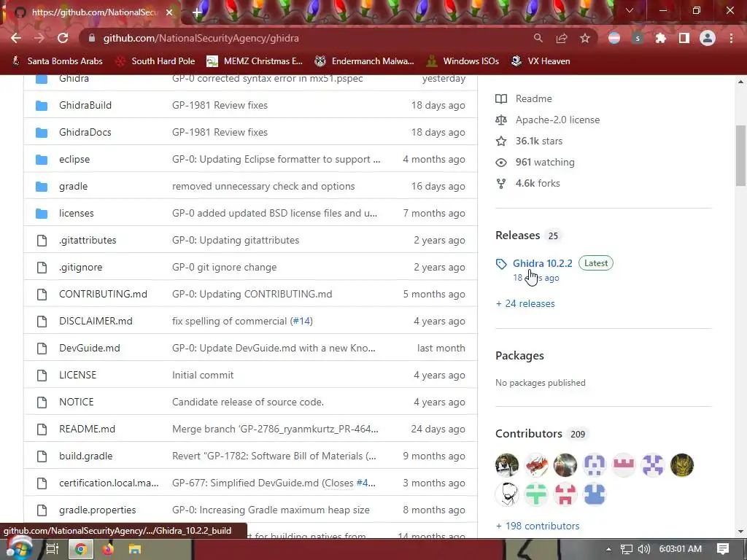This screenshot has height=560, width=747.
Task: Open Chrome from the taskbar
Action: coord(80,549)
